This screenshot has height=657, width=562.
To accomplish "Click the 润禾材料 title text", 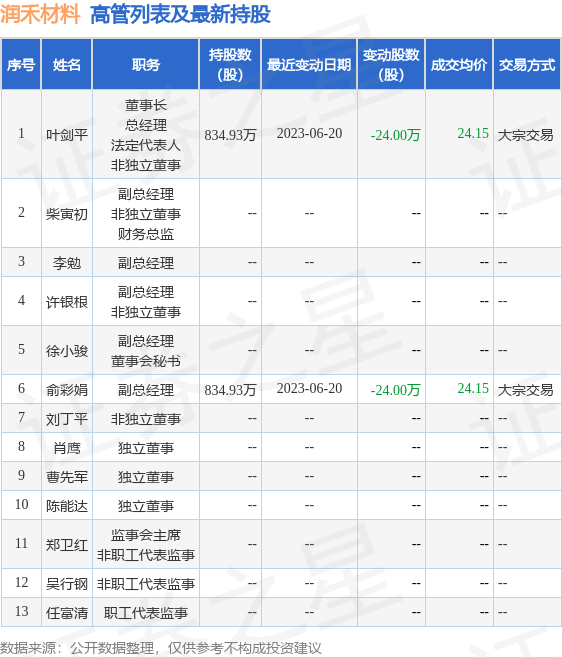I will point(40,14).
